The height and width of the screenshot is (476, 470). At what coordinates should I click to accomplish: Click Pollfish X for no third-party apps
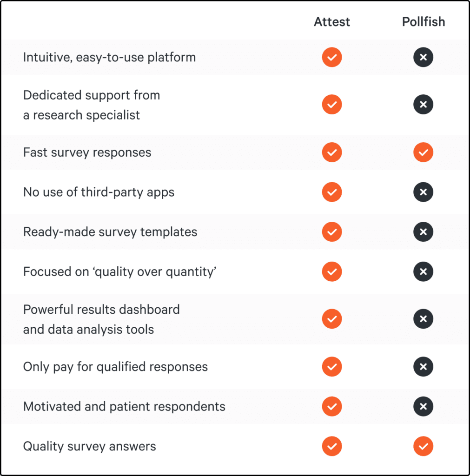pyautogui.click(x=423, y=192)
